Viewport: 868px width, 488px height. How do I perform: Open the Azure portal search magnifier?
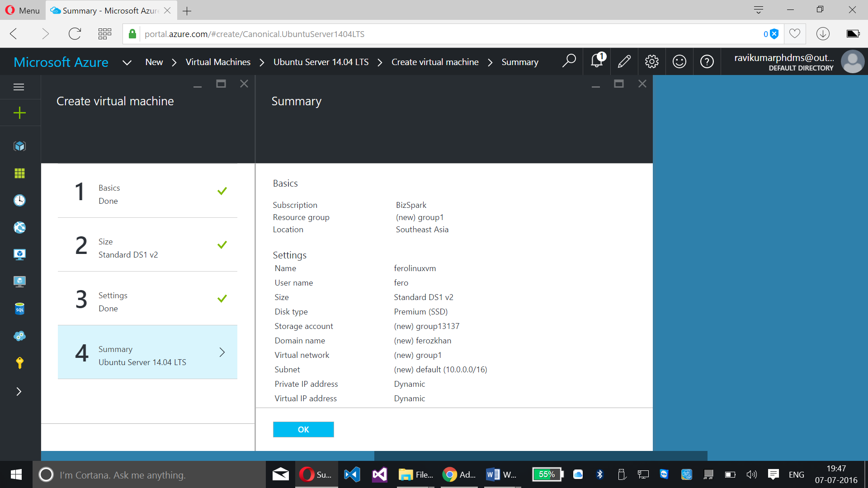(x=569, y=61)
